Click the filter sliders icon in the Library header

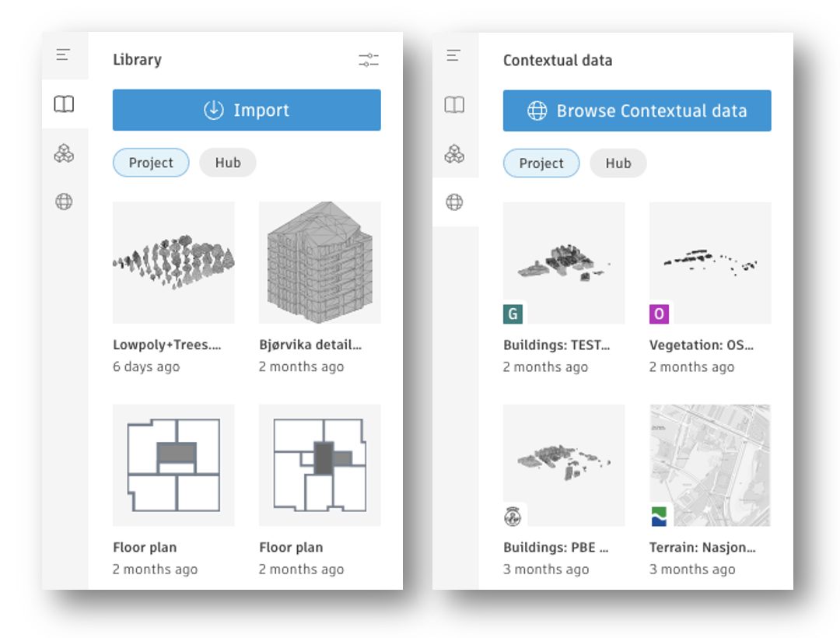[x=369, y=60]
